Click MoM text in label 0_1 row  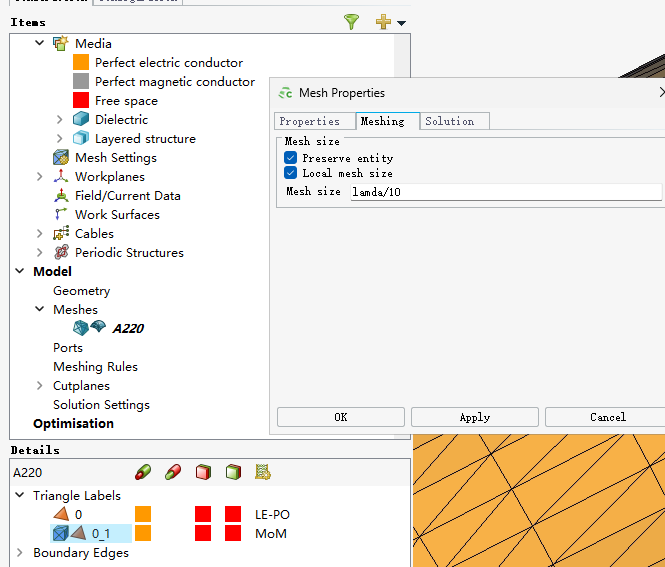(271, 533)
